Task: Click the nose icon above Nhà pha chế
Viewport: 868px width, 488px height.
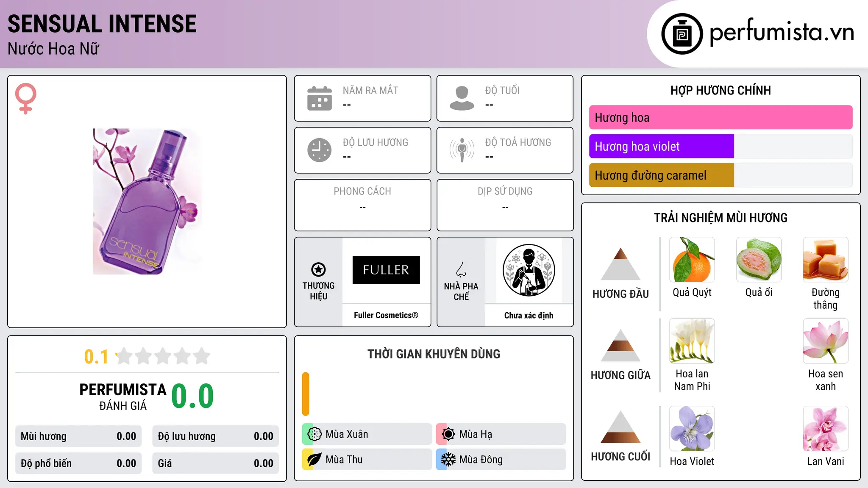Action: (461, 269)
